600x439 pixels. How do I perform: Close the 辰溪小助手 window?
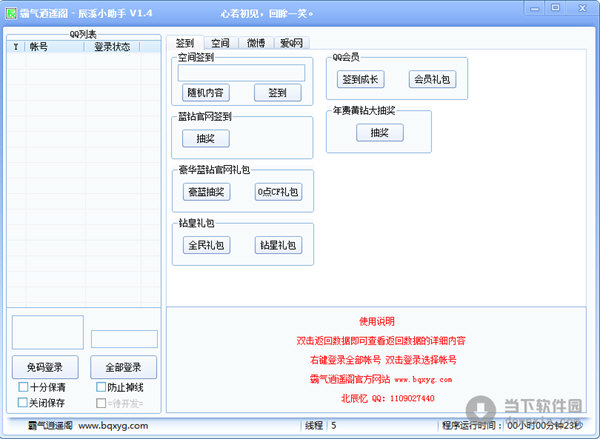(x=582, y=8)
